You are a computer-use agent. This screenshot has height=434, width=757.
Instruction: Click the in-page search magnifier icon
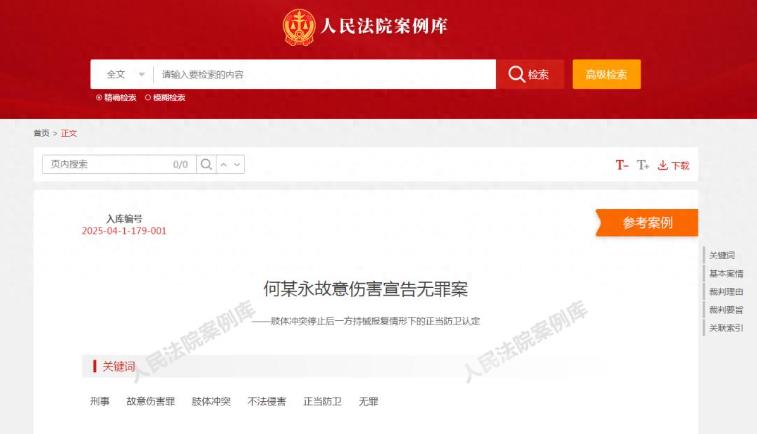pyautogui.click(x=206, y=164)
